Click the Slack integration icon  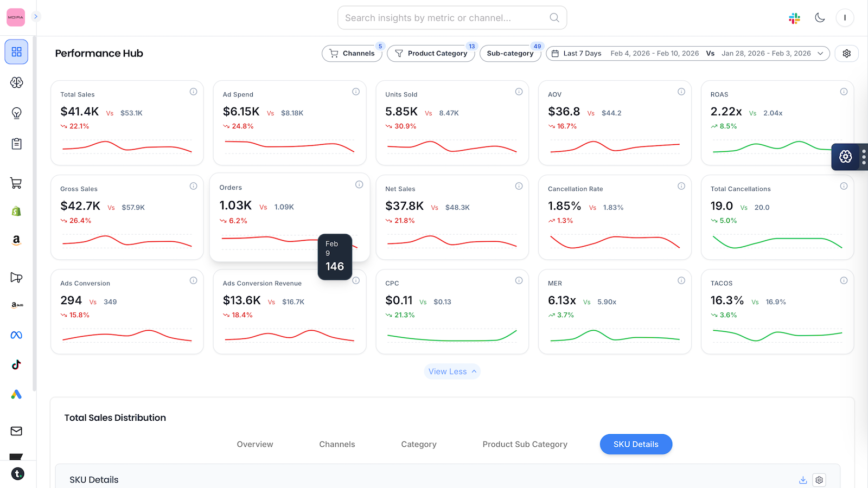click(x=794, y=18)
